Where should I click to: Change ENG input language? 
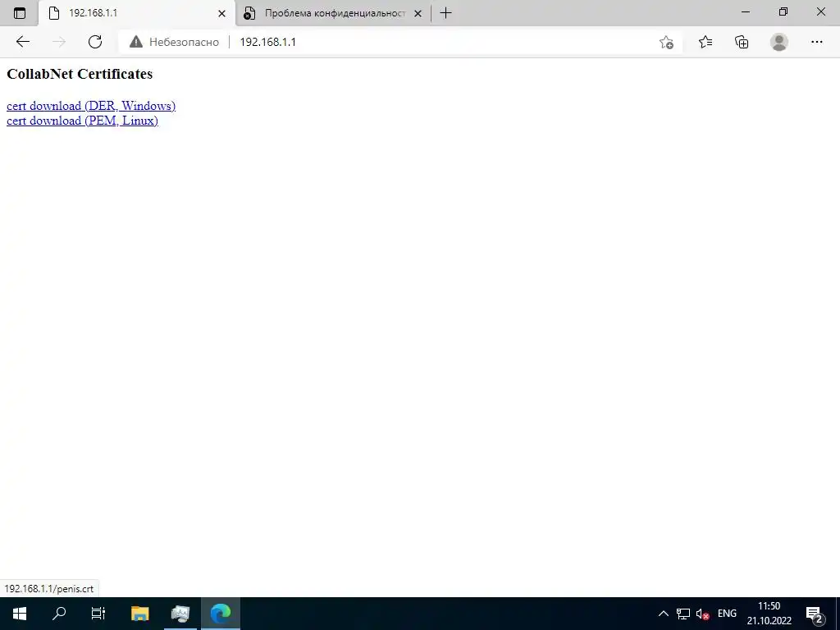(x=727, y=614)
